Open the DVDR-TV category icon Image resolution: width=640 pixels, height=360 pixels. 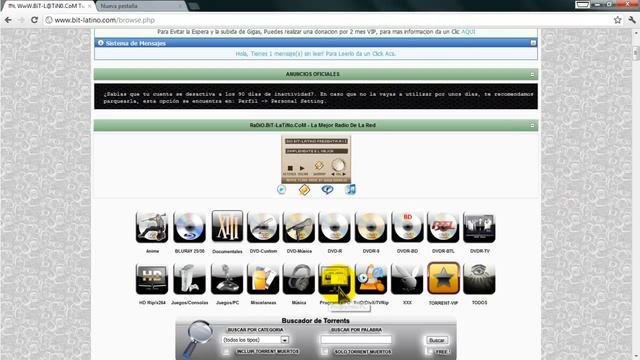tap(479, 227)
